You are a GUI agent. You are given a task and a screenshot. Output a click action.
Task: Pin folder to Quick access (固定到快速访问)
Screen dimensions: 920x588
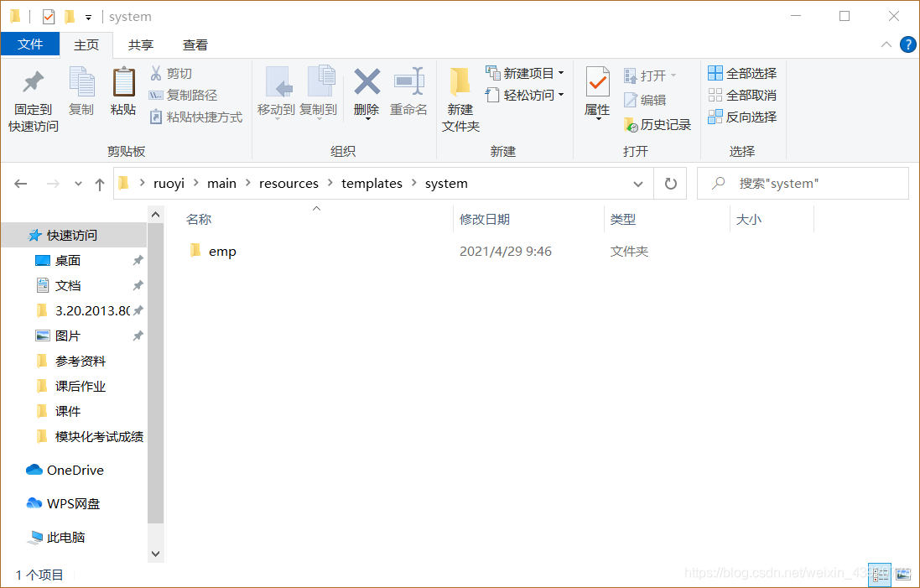point(33,101)
